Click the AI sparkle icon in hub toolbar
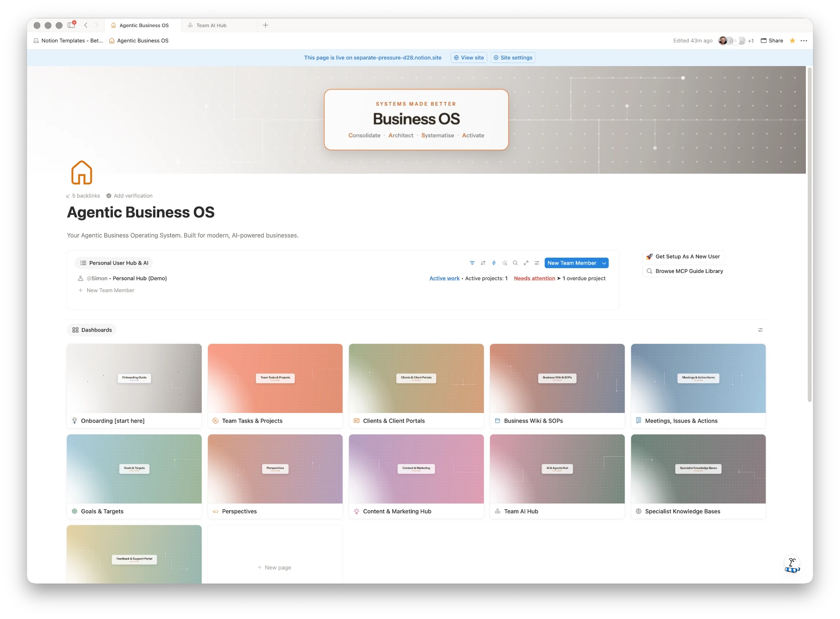840x619 pixels. (504, 263)
